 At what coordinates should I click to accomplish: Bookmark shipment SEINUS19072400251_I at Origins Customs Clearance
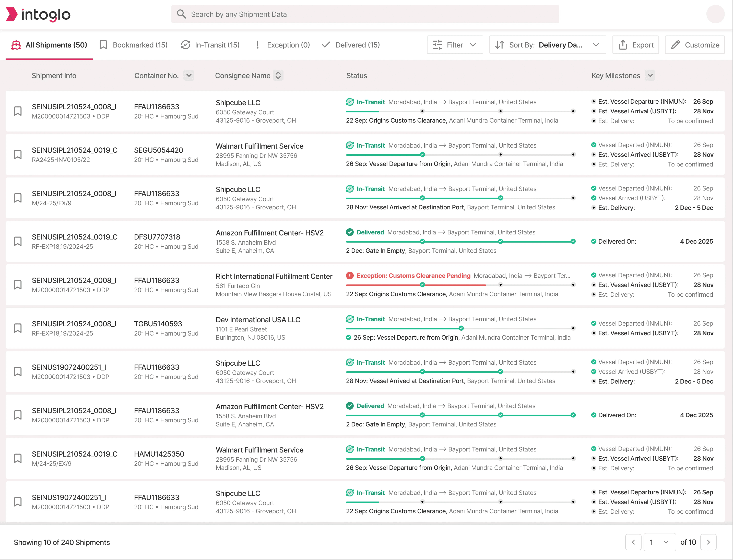18,502
